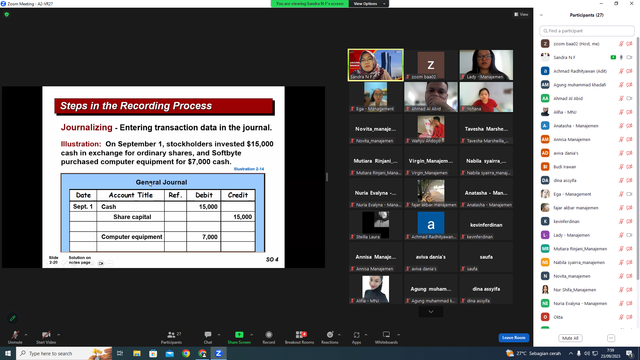640x360 pixels.
Task: Open the Chat panel
Action: click(x=208, y=337)
